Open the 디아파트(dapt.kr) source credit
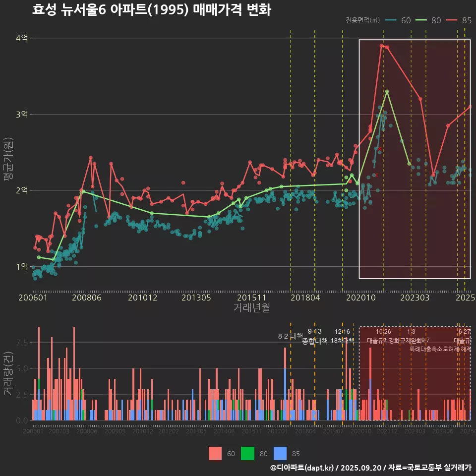 [302, 468]
